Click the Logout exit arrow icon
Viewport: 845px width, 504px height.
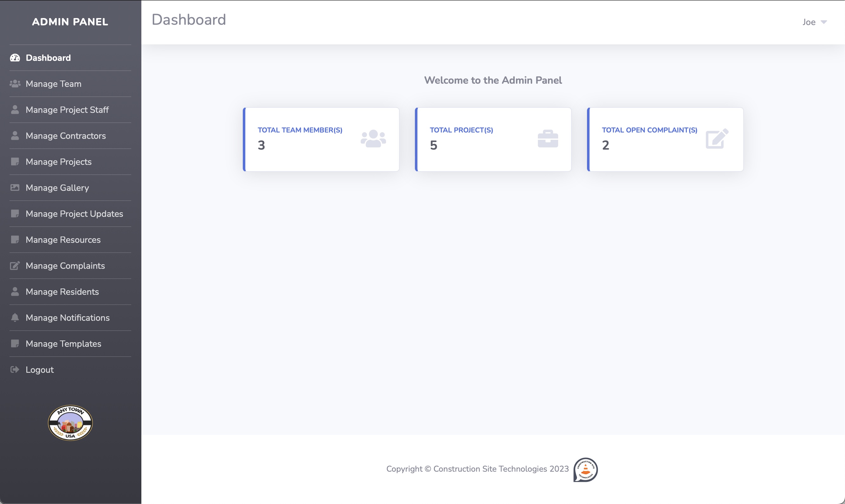[15, 370]
